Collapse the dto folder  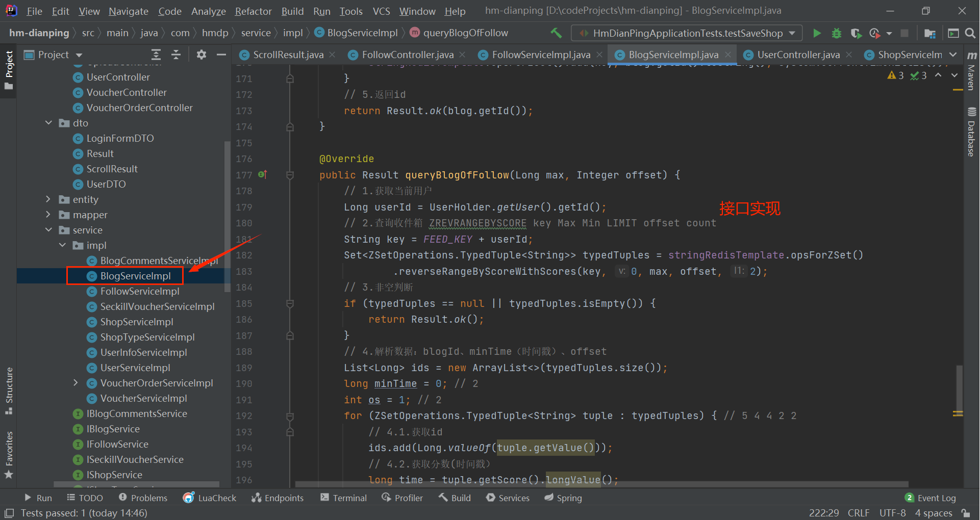click(48, 123)
